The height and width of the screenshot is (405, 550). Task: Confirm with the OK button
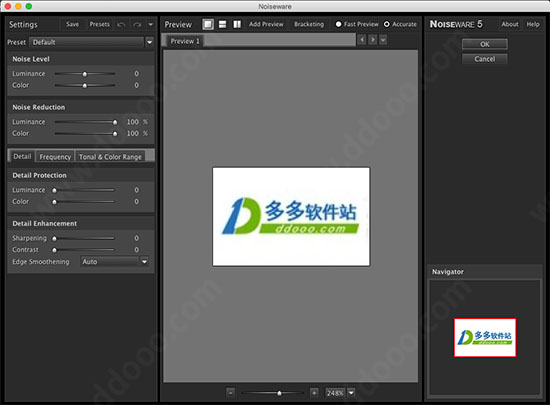[x=485, y=44]
